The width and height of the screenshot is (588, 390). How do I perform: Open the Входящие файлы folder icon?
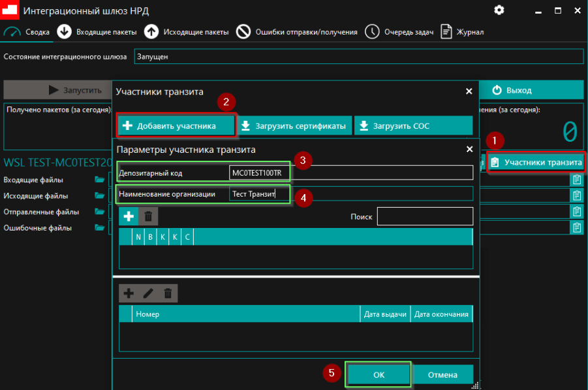click(x=99, y=180)
